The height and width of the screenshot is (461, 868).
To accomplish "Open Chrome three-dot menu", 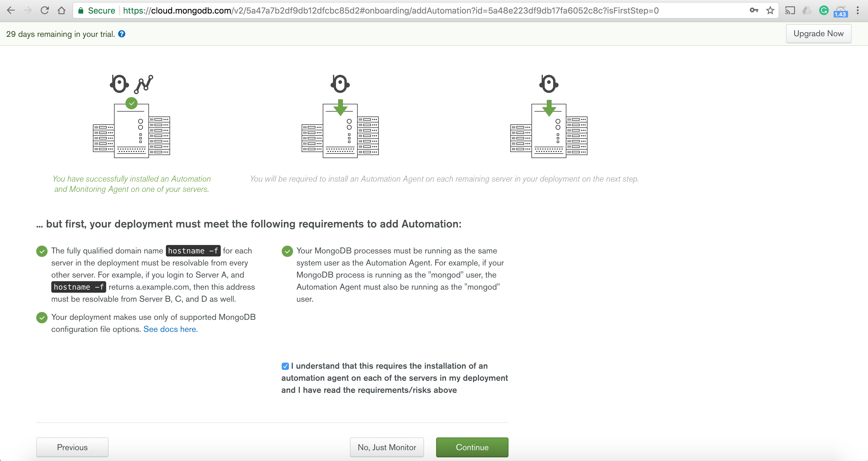I will [858, 11].
